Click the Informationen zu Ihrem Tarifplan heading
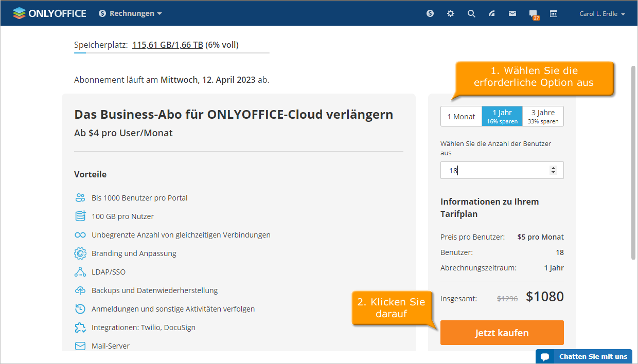This screenshot has height=364, width=638. [490, 208]
